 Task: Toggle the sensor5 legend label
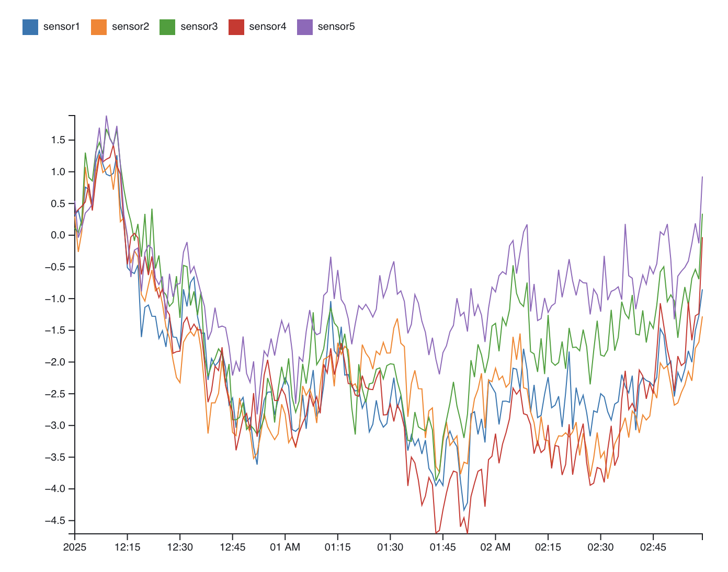click(336, 27)
